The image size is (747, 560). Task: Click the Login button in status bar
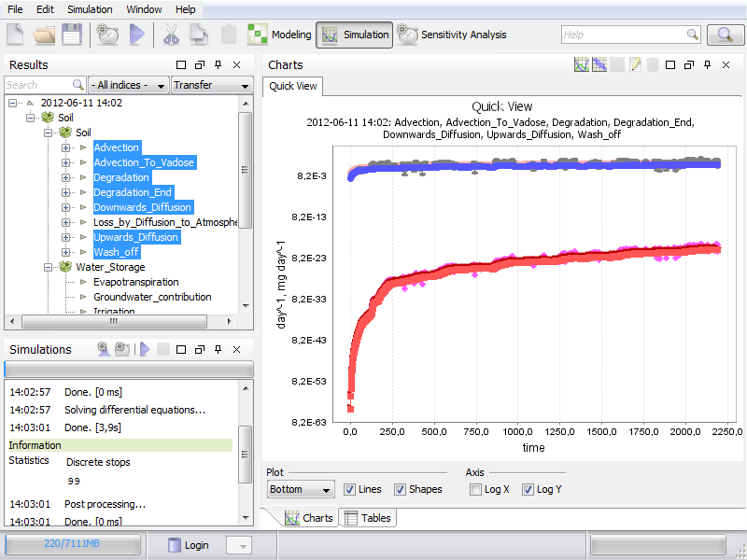click(x=188, y=545)
